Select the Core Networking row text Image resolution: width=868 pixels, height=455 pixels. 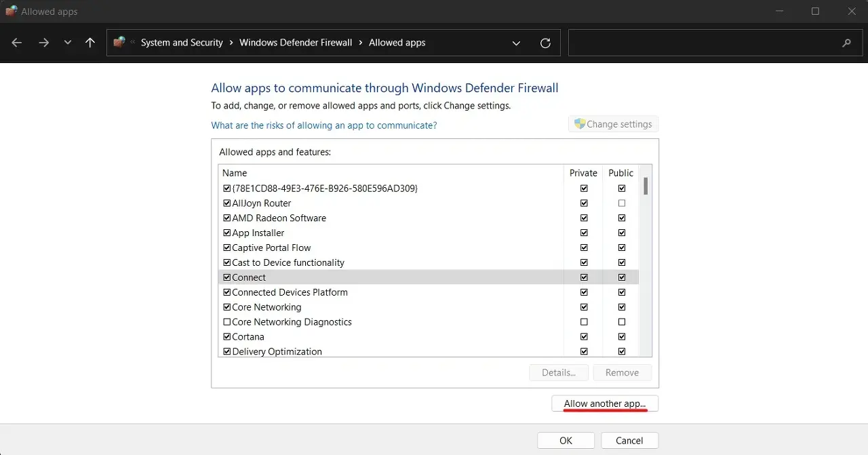[267, 307]
